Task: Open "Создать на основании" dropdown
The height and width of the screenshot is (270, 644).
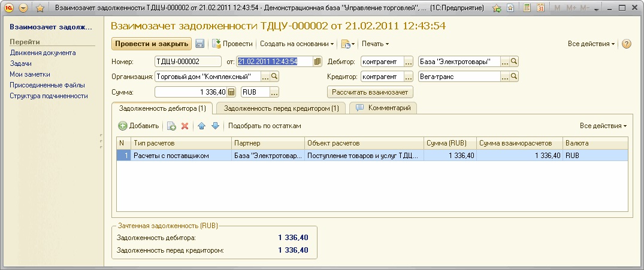Action: 297,44
